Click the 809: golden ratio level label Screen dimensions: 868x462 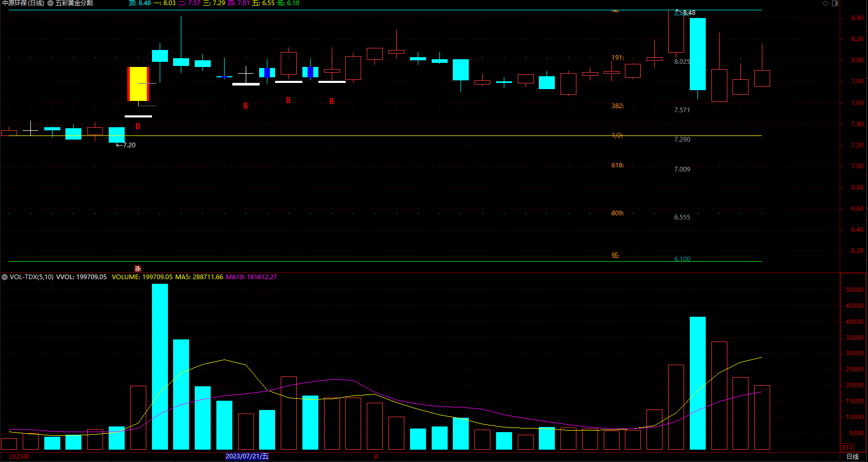point(618,213)
